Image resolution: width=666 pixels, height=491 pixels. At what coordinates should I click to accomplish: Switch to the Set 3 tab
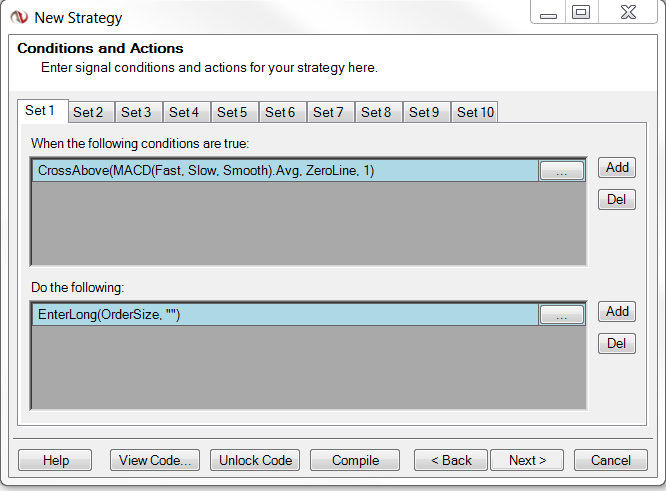[x=136, y=112]
